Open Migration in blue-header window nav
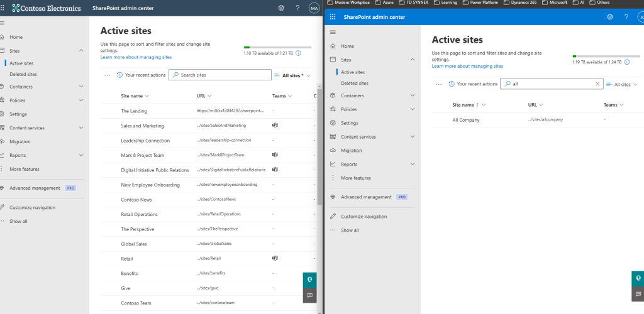 pyautogui.click(x=351, y=151)
